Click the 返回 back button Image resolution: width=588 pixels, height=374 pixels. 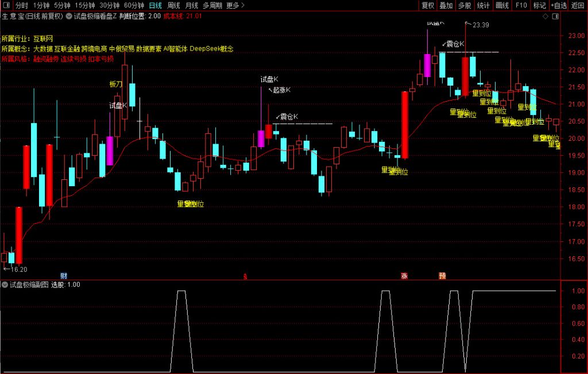pos(578,5)
